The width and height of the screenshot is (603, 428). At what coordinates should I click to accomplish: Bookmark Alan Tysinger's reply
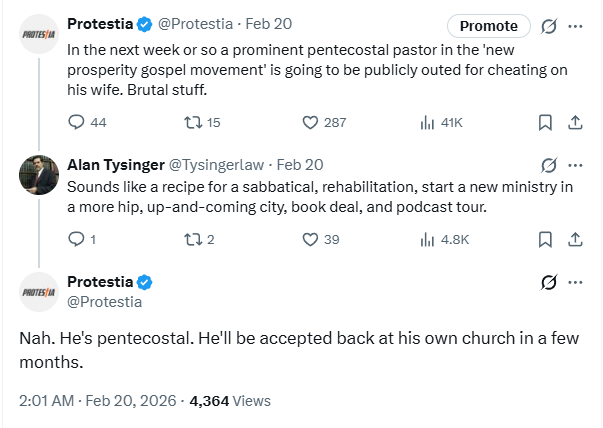(545, 239)
